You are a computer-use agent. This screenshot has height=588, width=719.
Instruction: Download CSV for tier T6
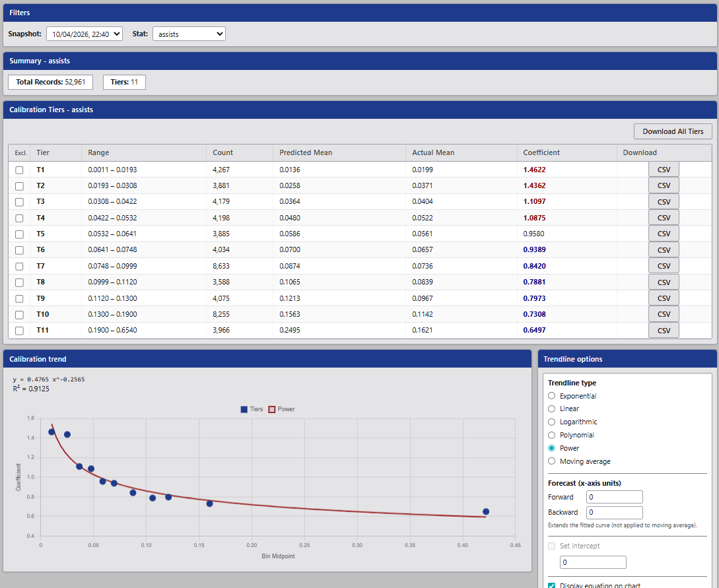664,249
